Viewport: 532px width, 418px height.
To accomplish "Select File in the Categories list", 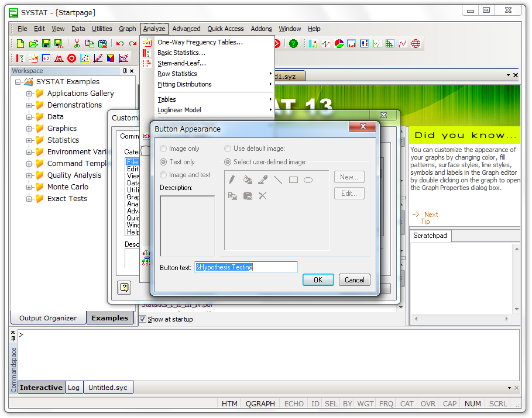I will (132, 162).
